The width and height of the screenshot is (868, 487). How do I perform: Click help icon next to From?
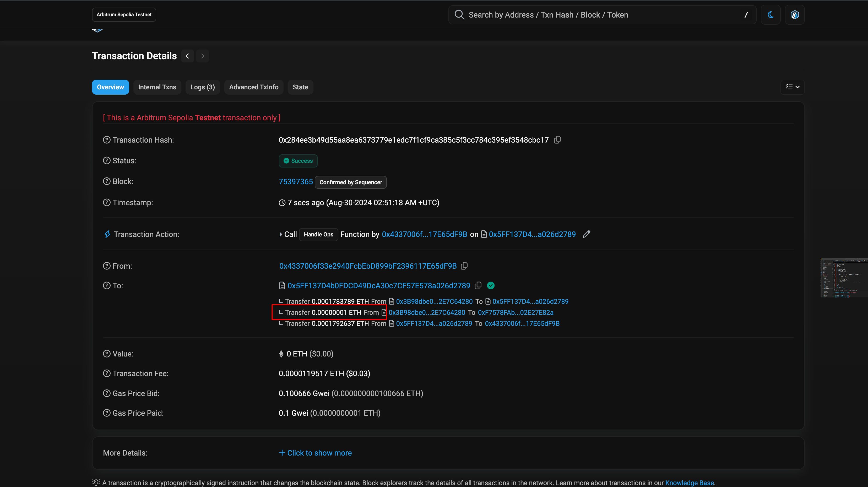point(107,266)
